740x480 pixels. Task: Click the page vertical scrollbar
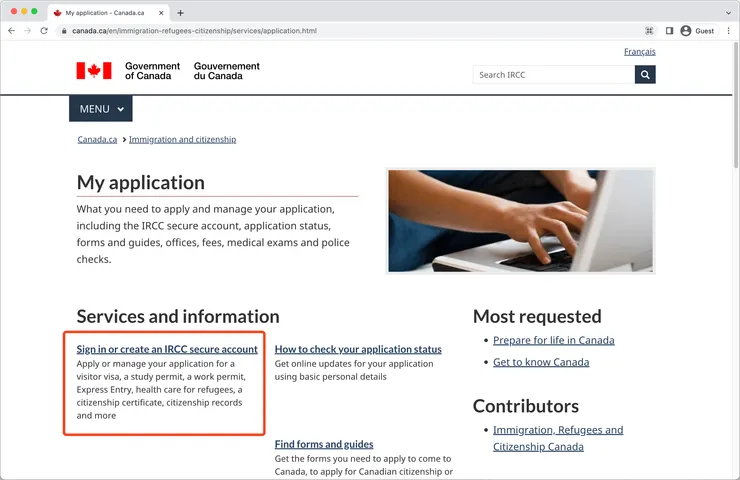tap(736, 104)
